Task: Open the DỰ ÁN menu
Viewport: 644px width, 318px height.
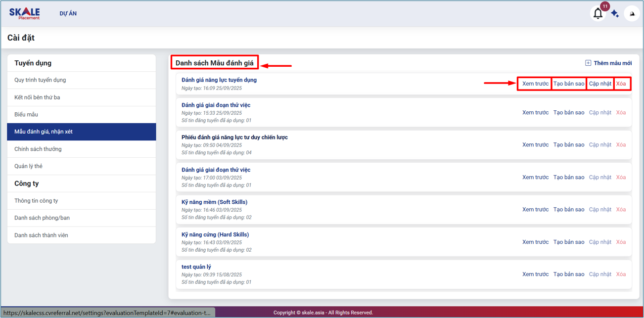Action: (68, 13)
